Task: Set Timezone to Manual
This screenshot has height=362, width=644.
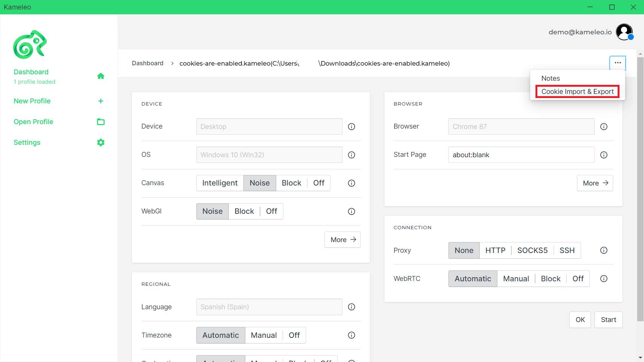Action: (x=264, y=335)
